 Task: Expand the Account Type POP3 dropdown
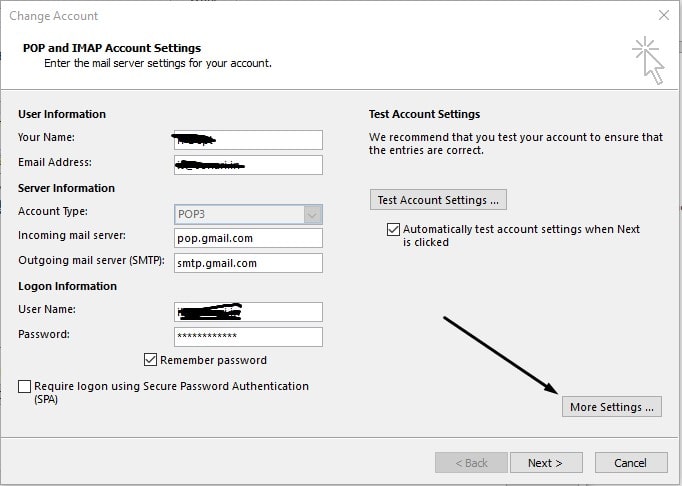(313, 213)
